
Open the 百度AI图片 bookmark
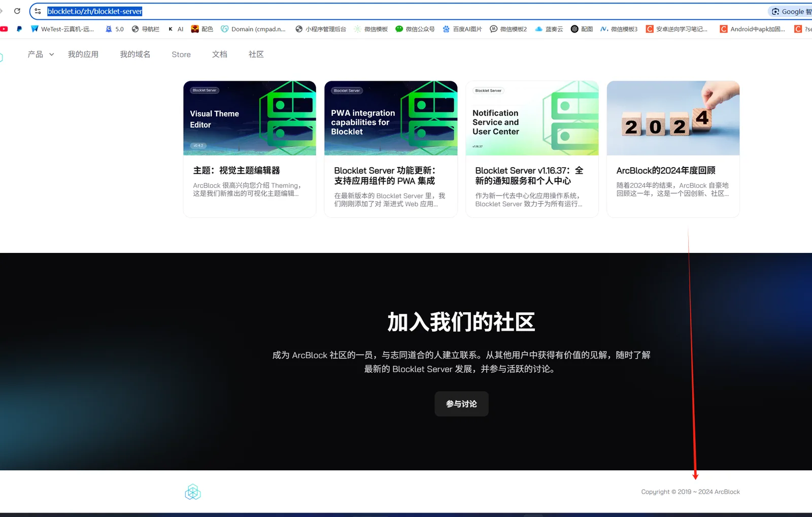pos(462,29)
